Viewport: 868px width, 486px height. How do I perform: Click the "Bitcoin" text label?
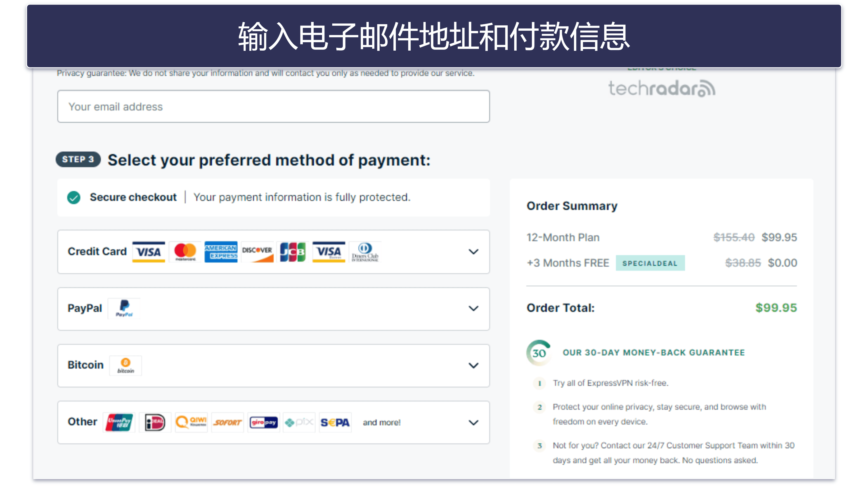pyautogui.click(x=85, y=365)
